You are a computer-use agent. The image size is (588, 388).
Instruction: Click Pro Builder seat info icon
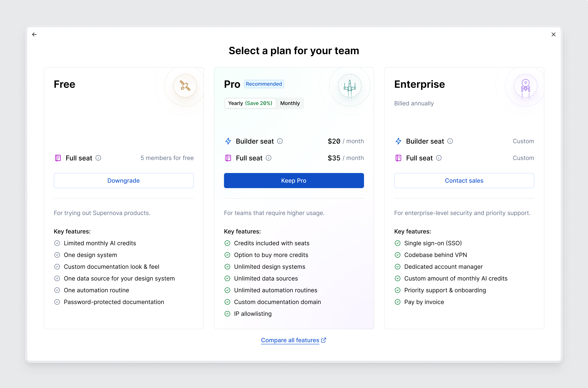tap(280, 141)
